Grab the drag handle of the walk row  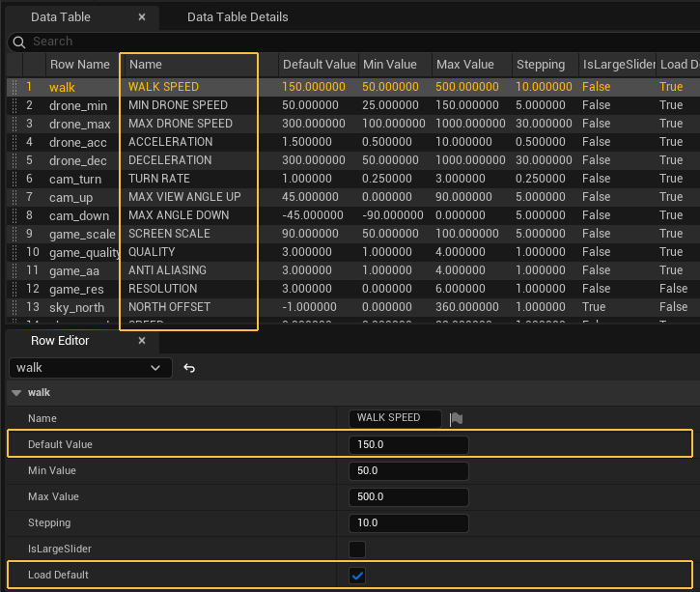tap(14, 87)
